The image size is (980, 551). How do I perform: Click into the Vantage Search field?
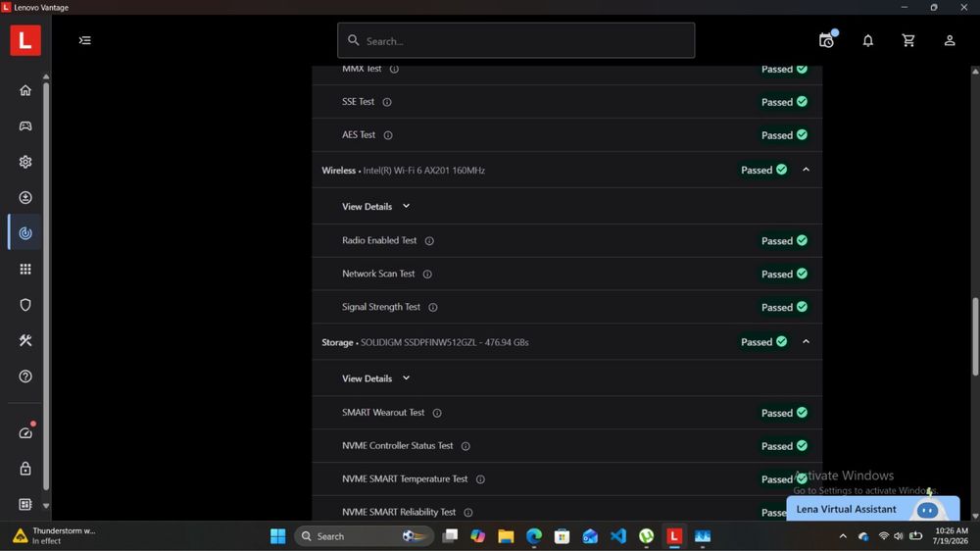[x=516, y=40]
